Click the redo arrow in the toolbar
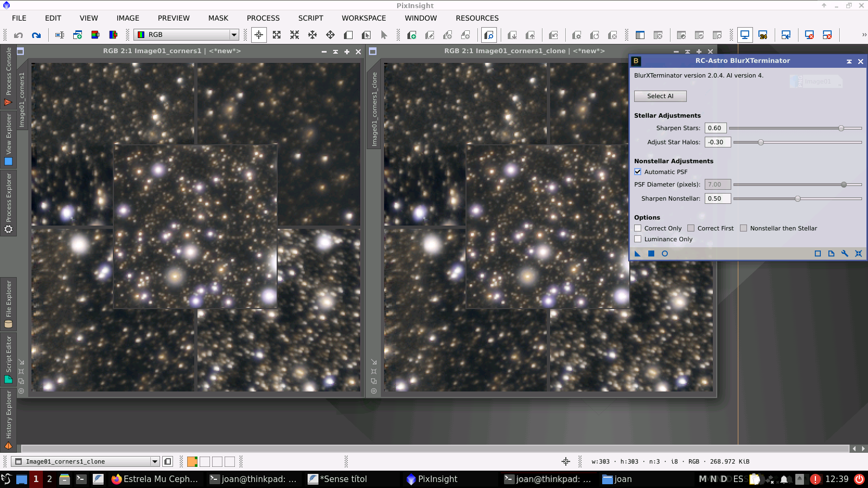 coord(36,35)
